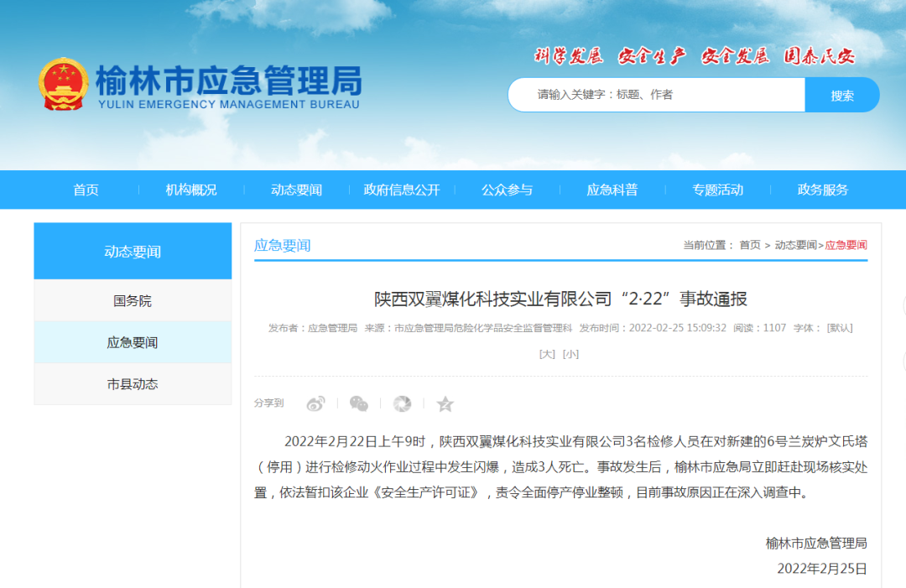Open the 应急科普 navigation item
This screenshot has width=906, height=588.
(612, 190)
